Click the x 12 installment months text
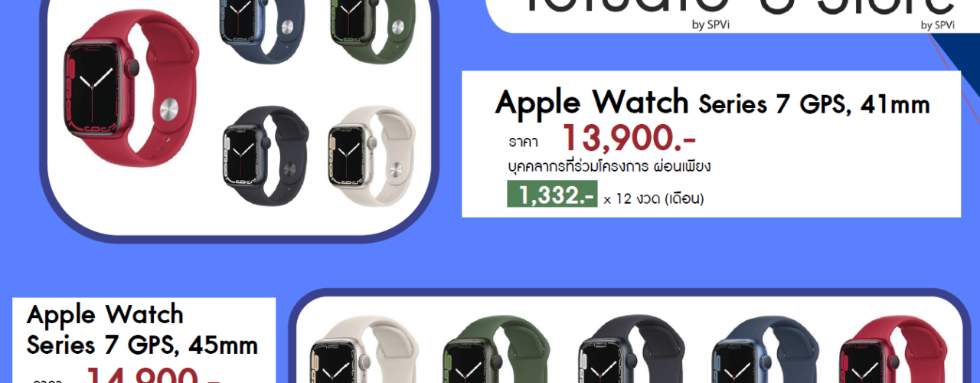 click(x=653, y=199)
